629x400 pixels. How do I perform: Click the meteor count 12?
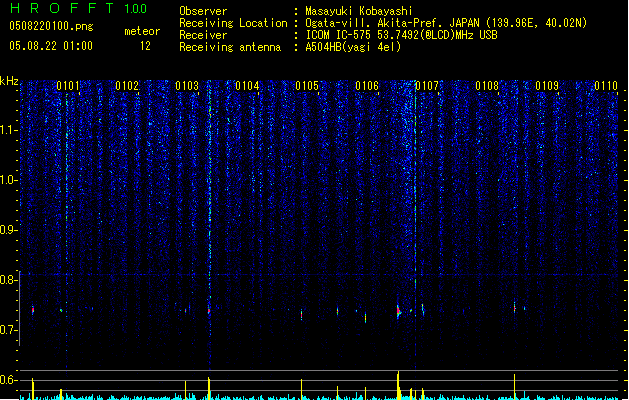click(x=145, y=46)
